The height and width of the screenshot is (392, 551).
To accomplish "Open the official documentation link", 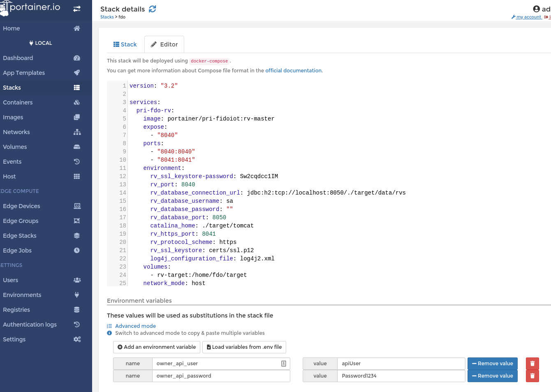I will tap(294, 71).
